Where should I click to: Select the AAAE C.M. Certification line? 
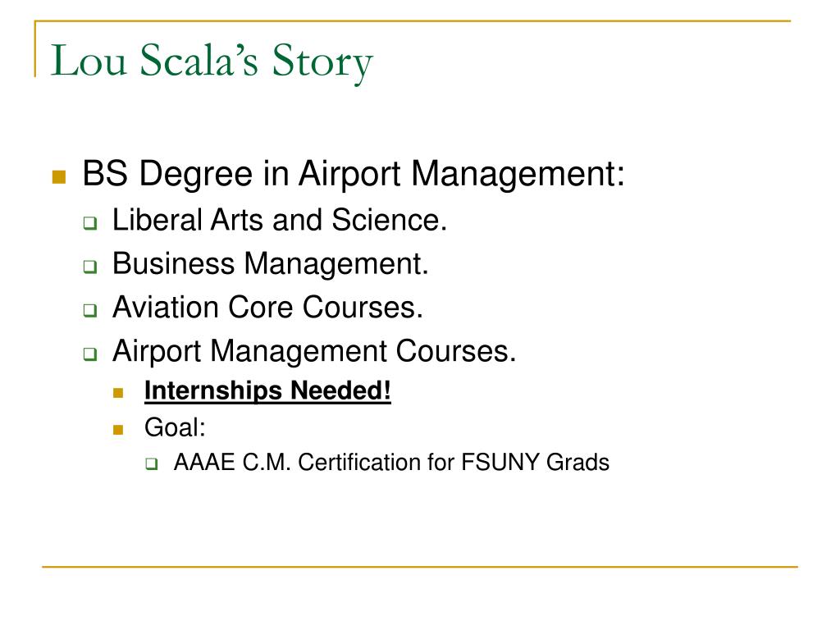pyautogui.click(x=391, y=463)
